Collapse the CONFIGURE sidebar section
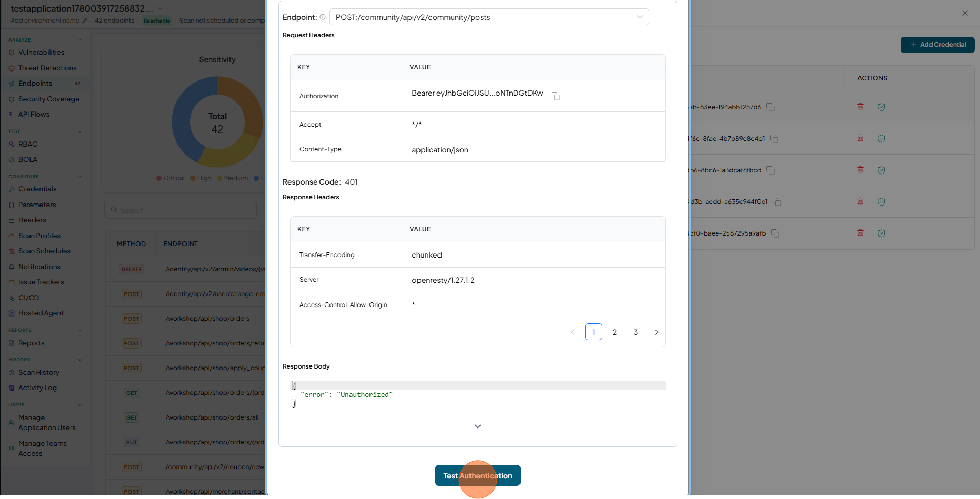The width and height of the screenshot is (980, 499). (x=79, y=177)
